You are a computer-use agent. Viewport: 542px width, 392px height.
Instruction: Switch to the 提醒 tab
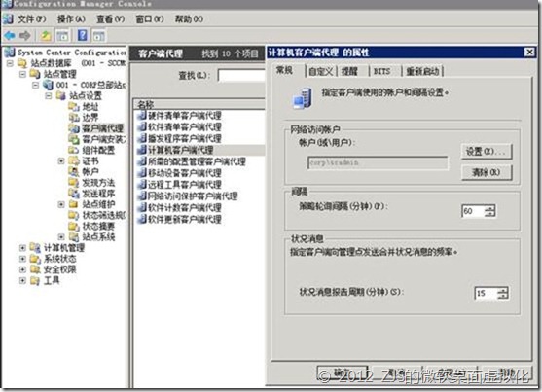tap(349, 72)
